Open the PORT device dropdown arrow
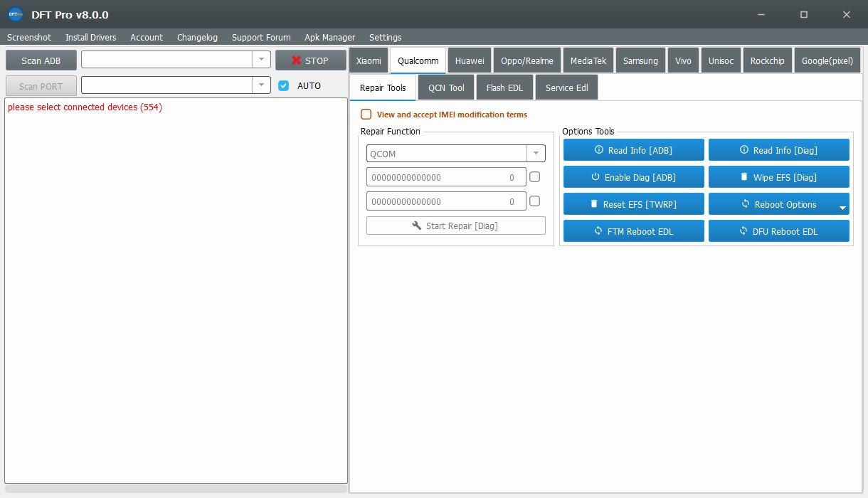Viewport: 868px width, 498px height. [262, 85]
